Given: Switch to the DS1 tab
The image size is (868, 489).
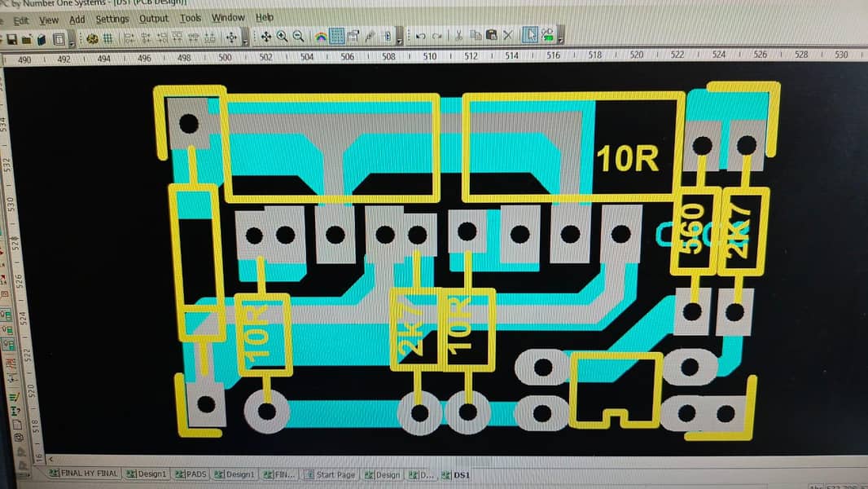Looking at the screenshot, I should point(456,475).
